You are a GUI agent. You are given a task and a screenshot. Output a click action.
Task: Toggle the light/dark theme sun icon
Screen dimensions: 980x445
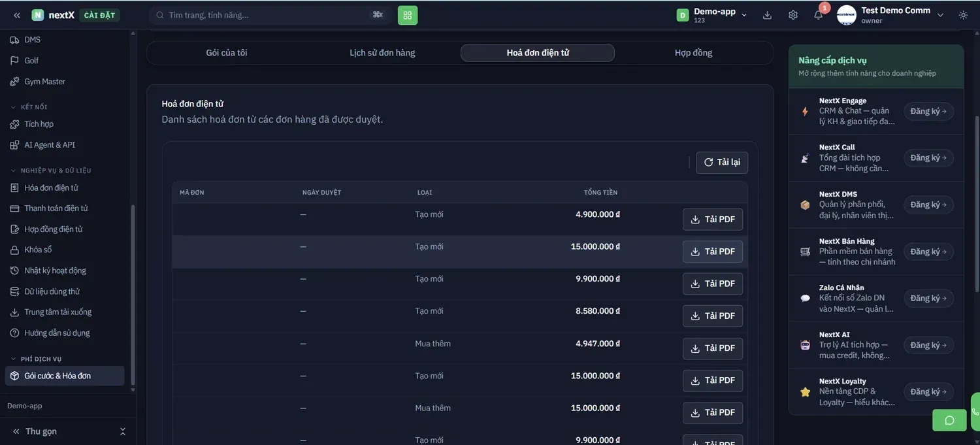964,15
